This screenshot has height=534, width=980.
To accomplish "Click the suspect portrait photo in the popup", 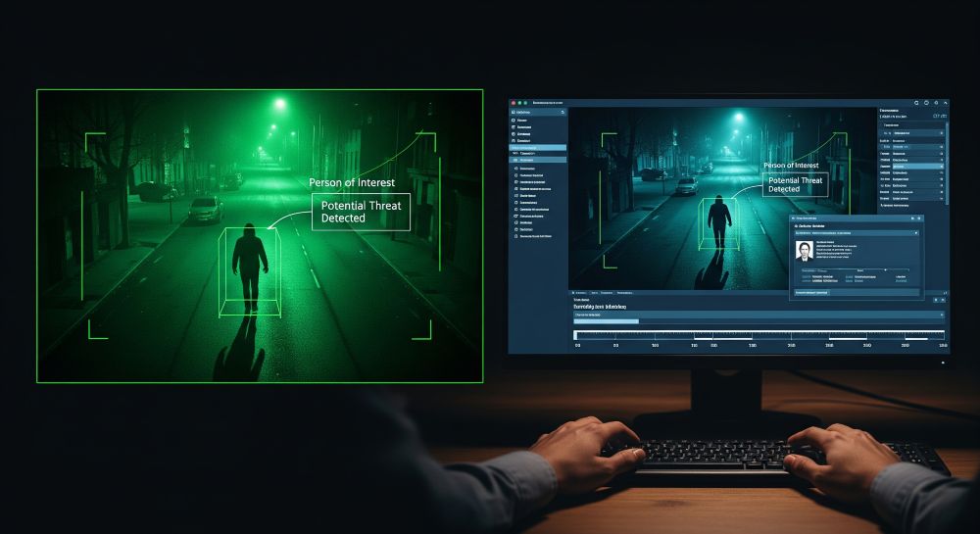I will tap(805, 251).
